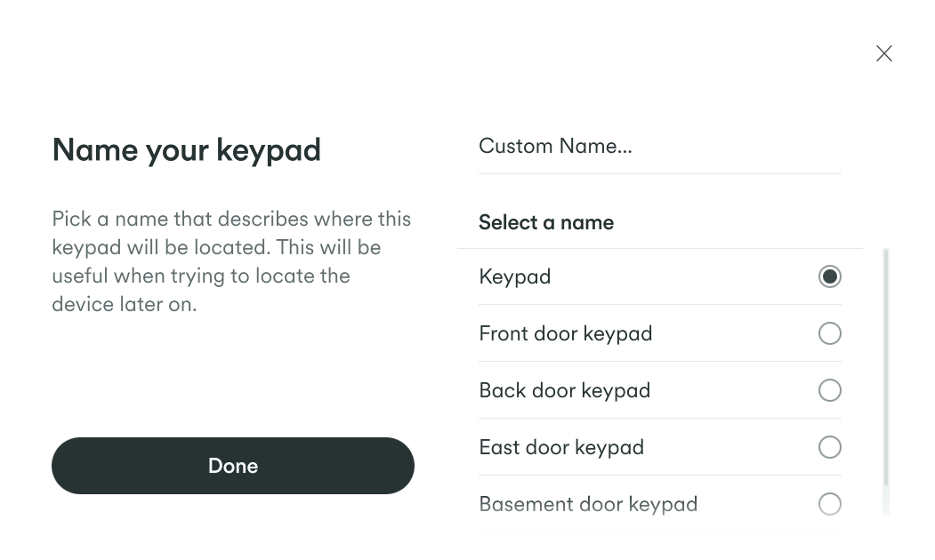This screenshot has width=935, height=560.
Task: Close the Name your keypad dialog
Action: [x=883, y=53]
